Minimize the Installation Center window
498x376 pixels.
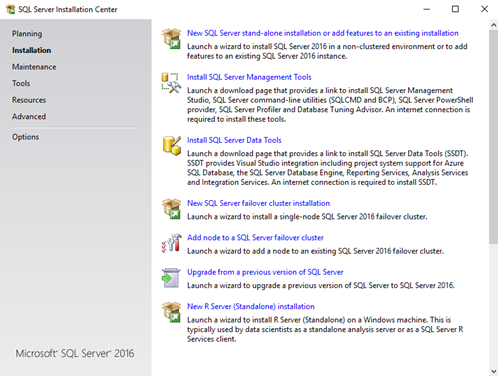tap(427, 9)
